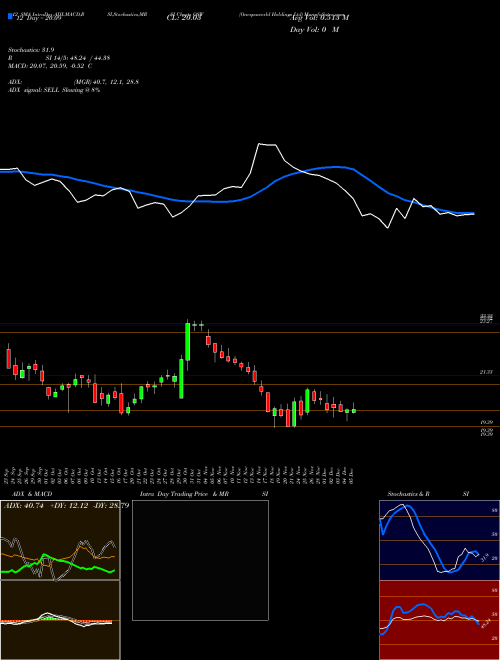
Task: Click the 'ADX & MACD' panel title
Action: tap(32, 494)
